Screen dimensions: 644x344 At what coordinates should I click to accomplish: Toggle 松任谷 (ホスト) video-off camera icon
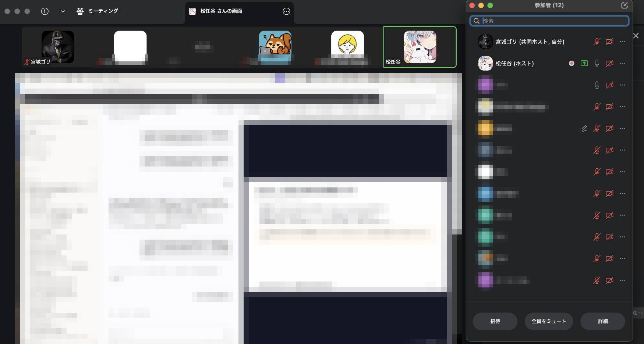pos(610,63)
